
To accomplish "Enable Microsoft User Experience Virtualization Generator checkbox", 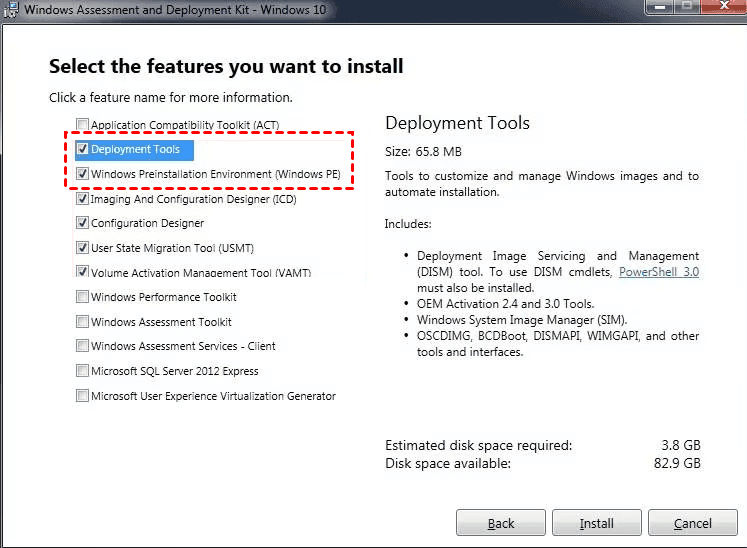I will click(x=82, y=396).
